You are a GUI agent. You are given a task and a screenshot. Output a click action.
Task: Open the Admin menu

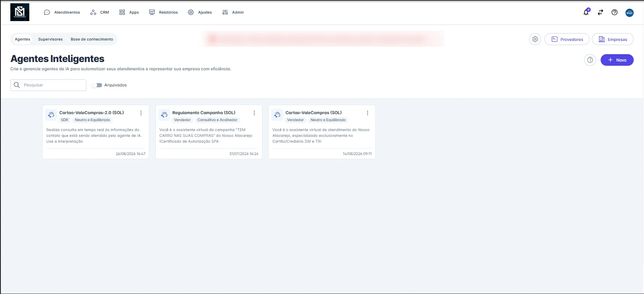point(233,12)
